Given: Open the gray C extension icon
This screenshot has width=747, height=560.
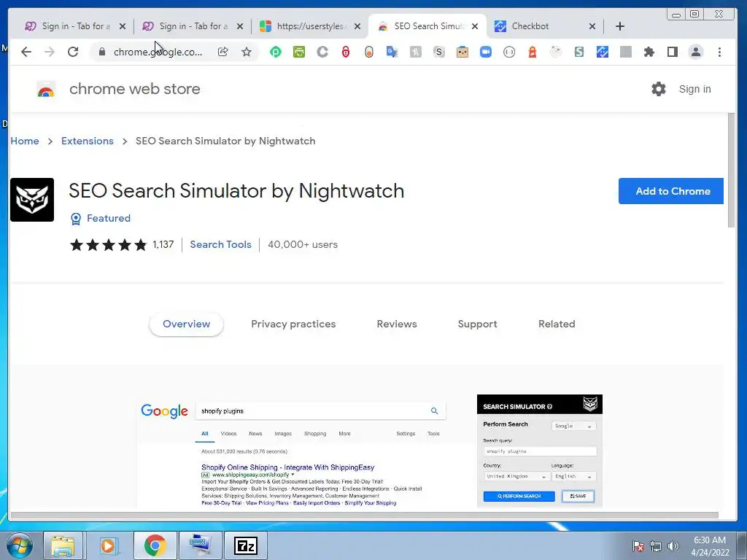Looking at the screenshot, I should click(x=322, y=52).
